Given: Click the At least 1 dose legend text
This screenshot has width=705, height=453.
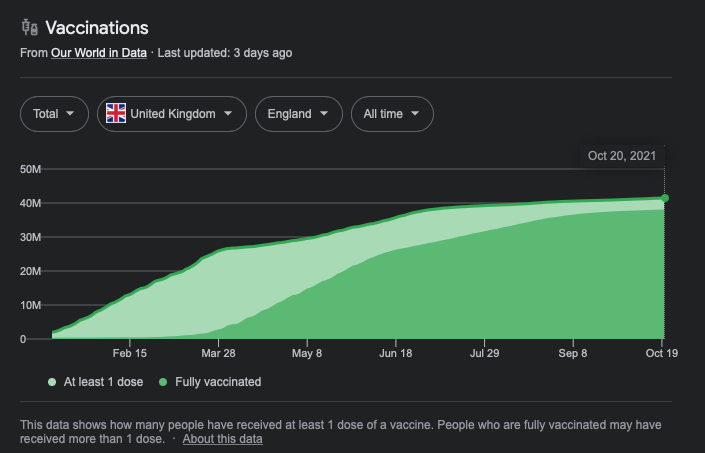Looking at the screenshot, I should [x=106, y=382].
